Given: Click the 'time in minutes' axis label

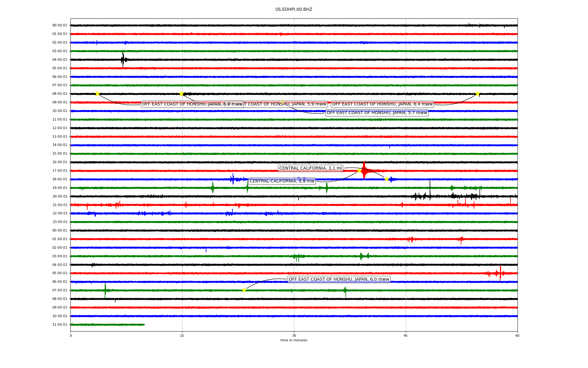Looking at the screenshot, I should tap(294, 340).
